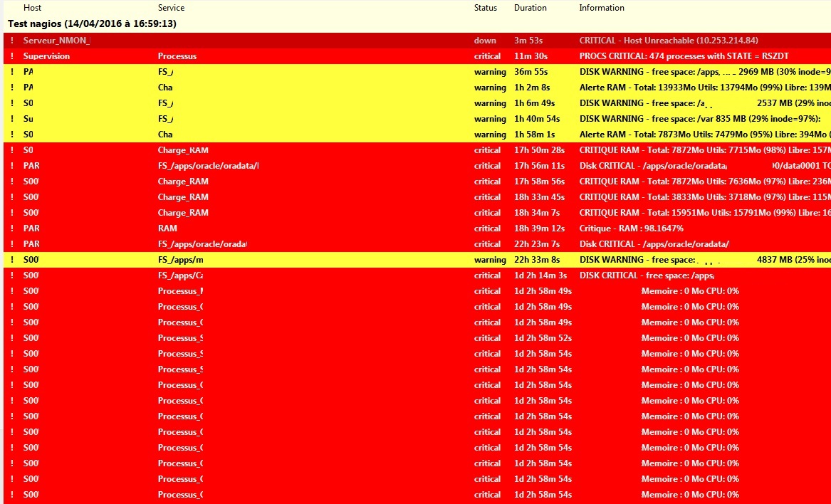Click the Host Unreachable information text
831x504 pixels.
pos(668,41)
